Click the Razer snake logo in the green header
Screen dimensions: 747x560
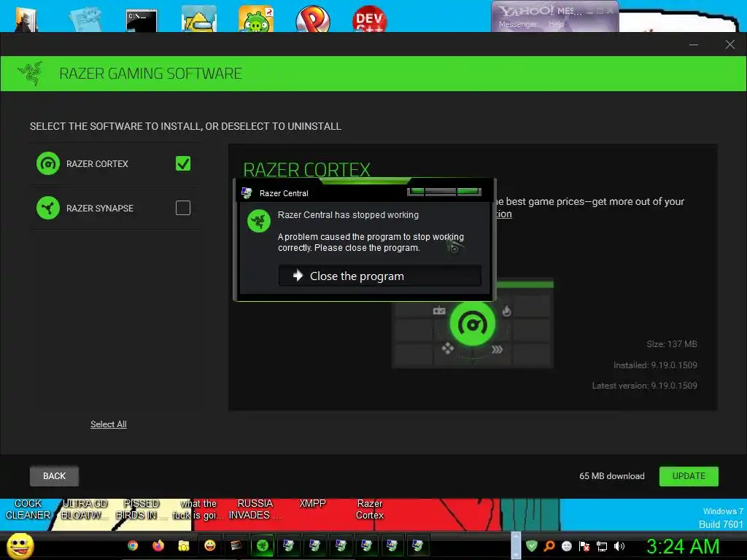click(x=31, y=74)
